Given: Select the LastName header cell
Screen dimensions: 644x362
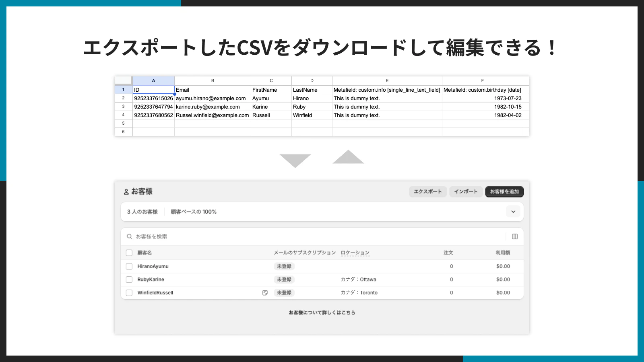Looking at the screenshot, I should click(x=312, y=90).
